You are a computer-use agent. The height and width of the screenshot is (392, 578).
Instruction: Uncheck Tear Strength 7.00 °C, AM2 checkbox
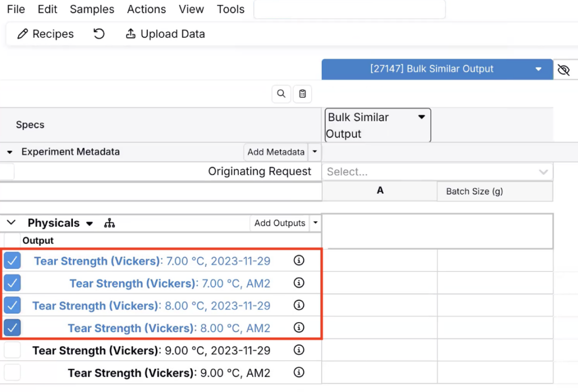point(12,283)
